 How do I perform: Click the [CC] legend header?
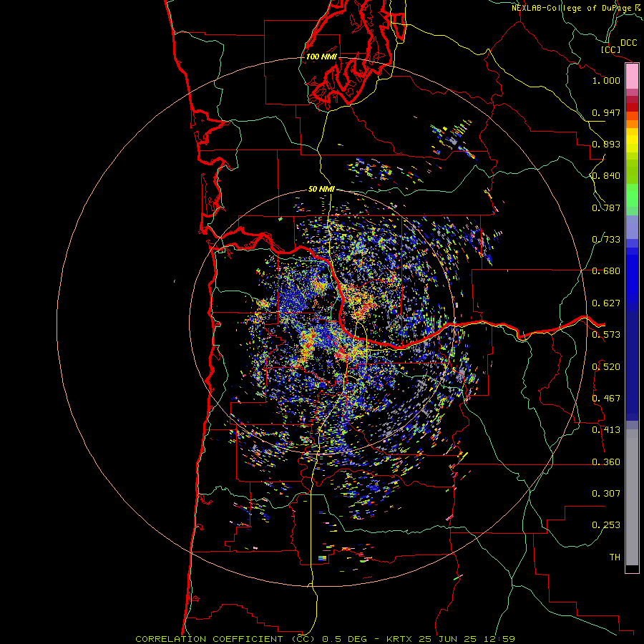coord(611,49)
